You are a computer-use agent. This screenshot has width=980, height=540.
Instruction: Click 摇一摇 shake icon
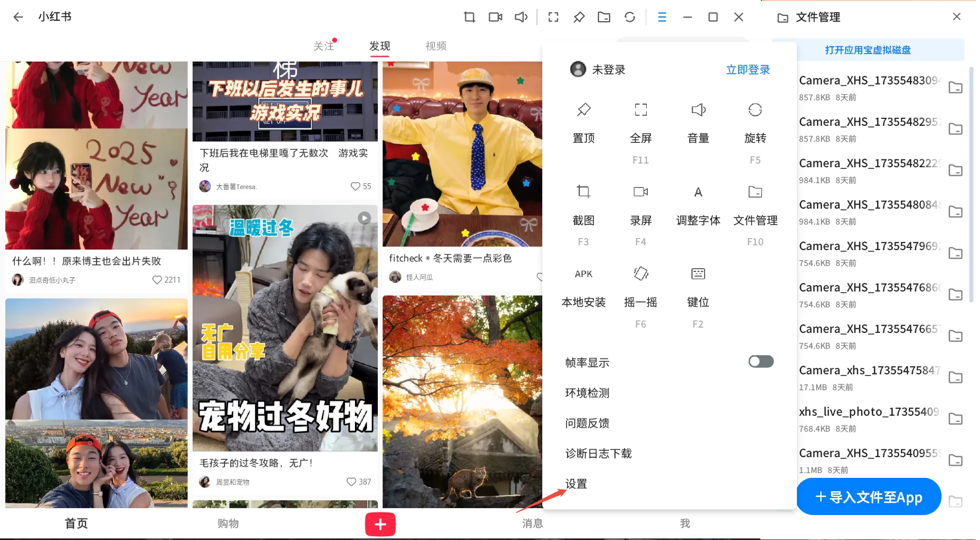pyautogui.click(x=641, y=273)
